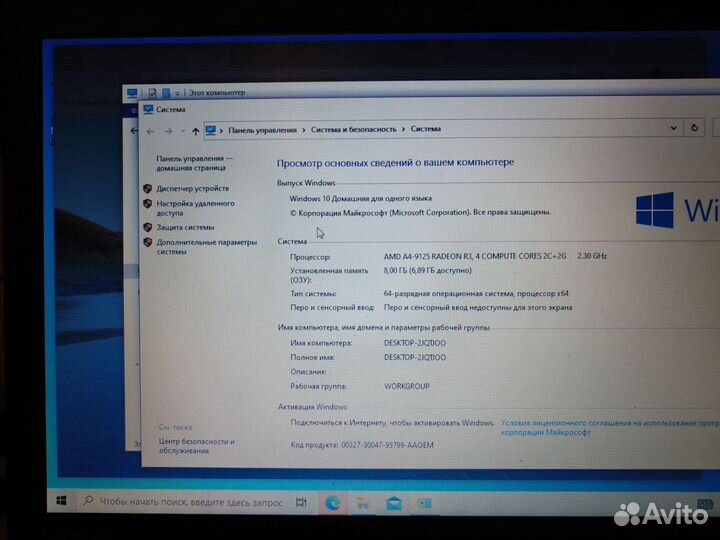Open 'Центр безопасности и обслуживания'
This screenshot has height=540, width=720.
[197, 446]
